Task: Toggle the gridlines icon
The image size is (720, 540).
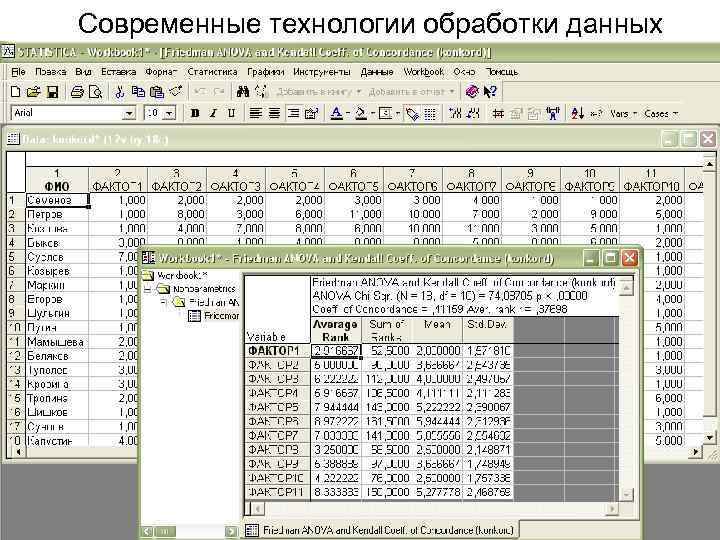Action: (x=430, y=113)
